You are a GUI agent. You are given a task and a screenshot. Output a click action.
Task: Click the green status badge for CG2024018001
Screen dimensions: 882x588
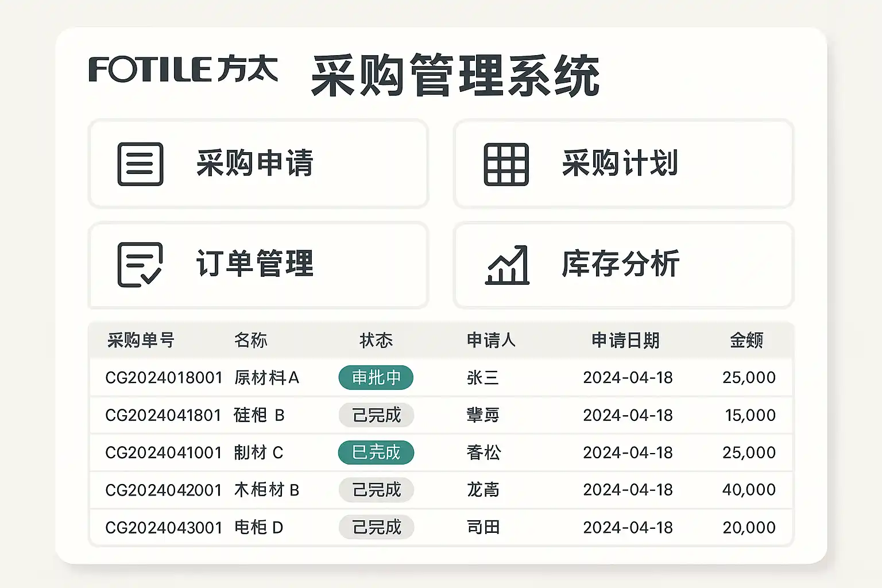pyautogui.click(x=376, y=378)
